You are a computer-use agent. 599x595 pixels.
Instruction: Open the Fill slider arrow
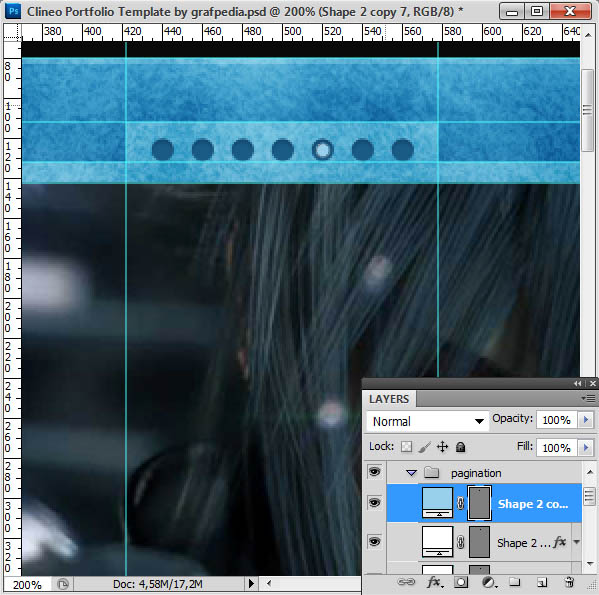click(586, 447)
